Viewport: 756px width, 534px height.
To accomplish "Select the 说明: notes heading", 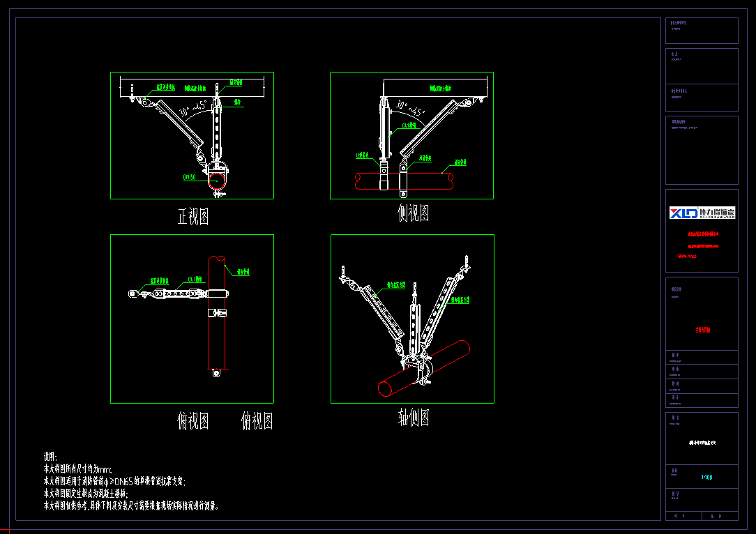I will [51, 457].
